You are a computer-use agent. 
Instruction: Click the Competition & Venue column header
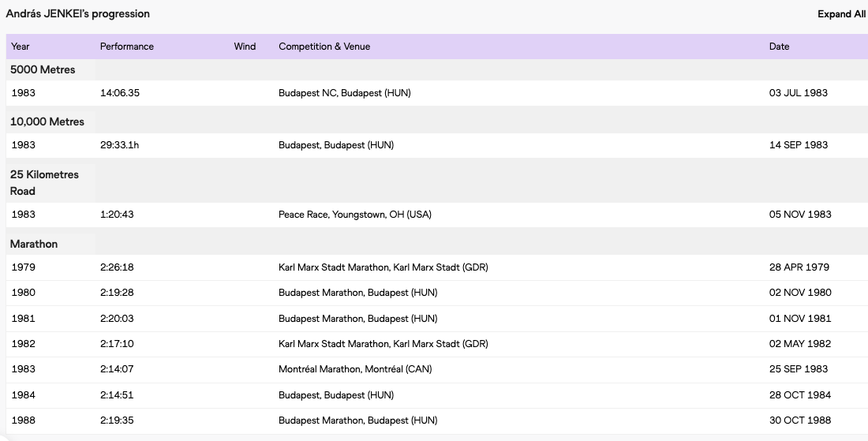click(324, 47)
